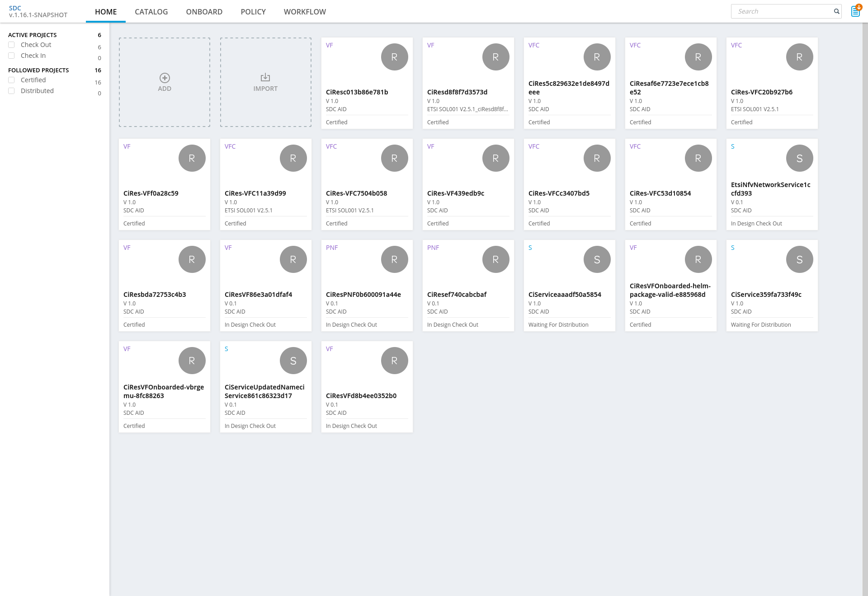Enable the Check In filter checkbox
The image size is (868, 596).
[11, 56]
